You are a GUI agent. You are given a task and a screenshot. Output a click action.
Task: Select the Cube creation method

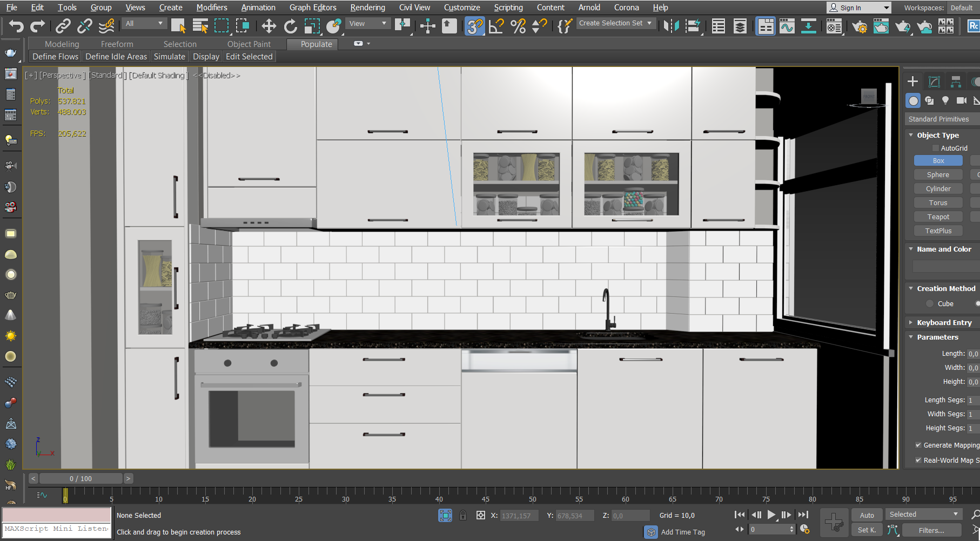930,304
